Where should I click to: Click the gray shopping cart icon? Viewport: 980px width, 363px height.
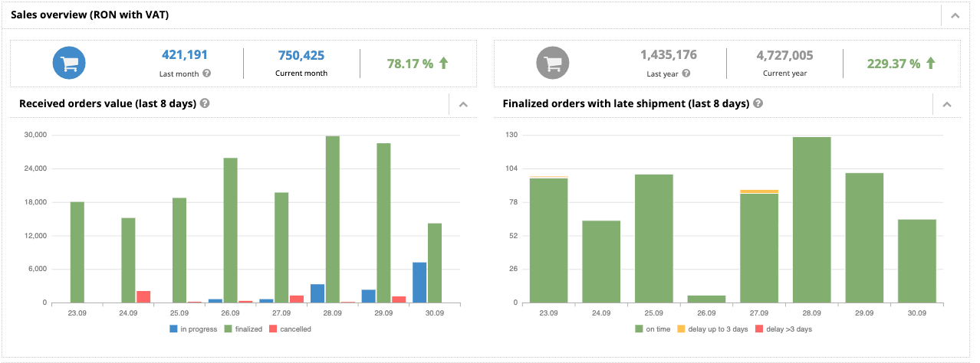(552, 64)
